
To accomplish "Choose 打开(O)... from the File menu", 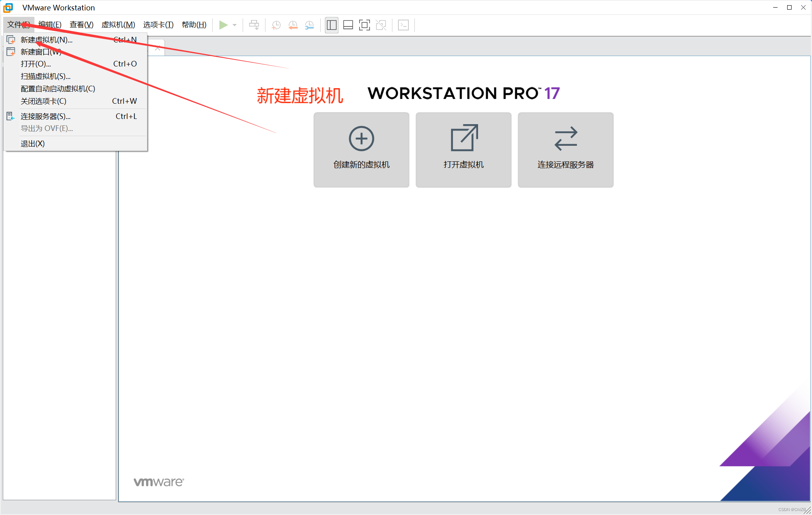I will click(36, 64).
